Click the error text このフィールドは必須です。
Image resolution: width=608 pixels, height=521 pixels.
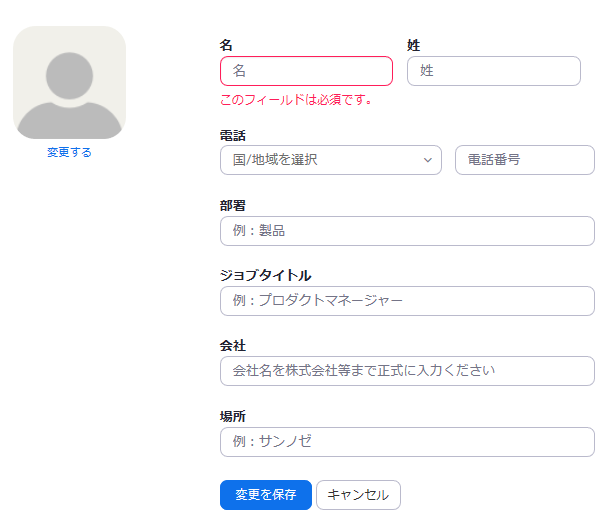296,100
